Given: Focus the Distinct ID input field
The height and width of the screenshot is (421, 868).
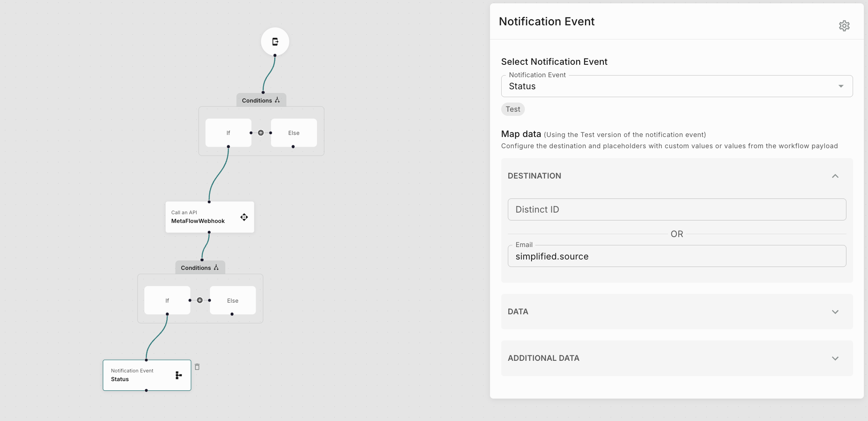Looking at the screenshot, I should tap(677, 210).
